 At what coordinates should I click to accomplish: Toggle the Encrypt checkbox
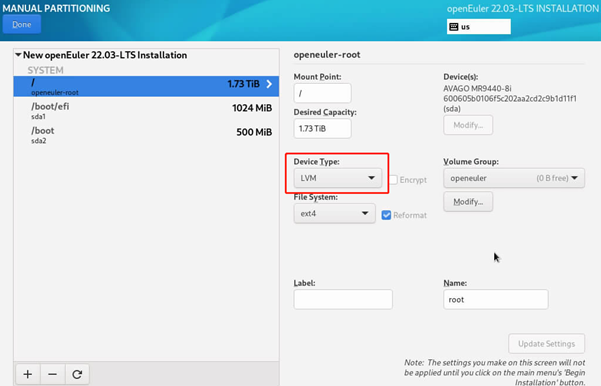pyautogui.click(x=394, y=180)
